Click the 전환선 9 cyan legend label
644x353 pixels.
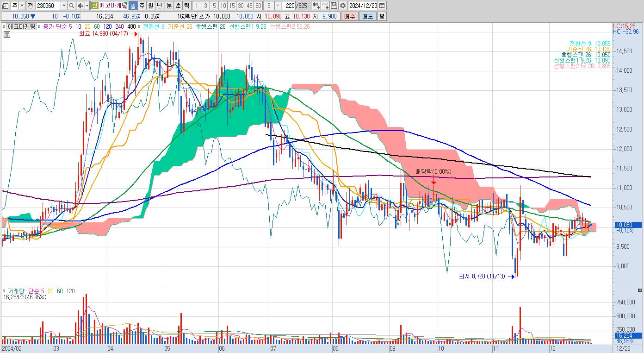click(152, 26)
